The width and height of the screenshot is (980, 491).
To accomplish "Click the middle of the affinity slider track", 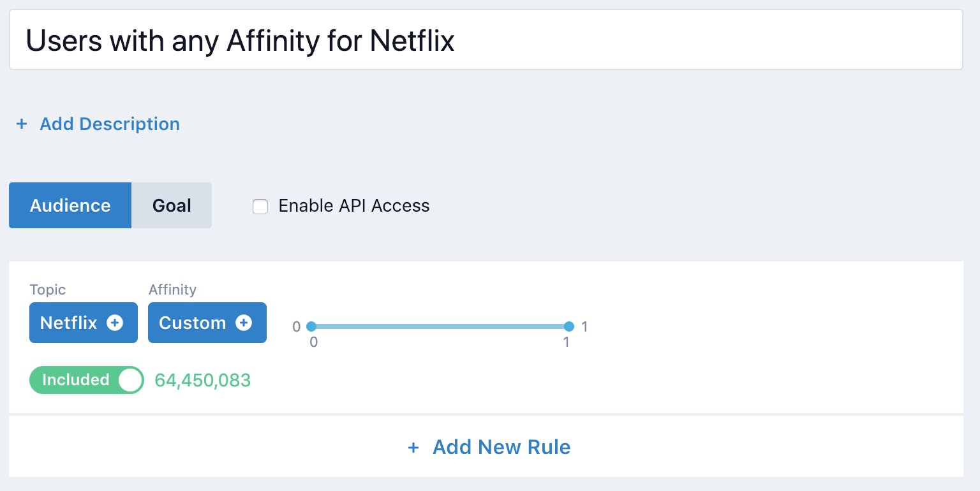I will click(440, 326).
